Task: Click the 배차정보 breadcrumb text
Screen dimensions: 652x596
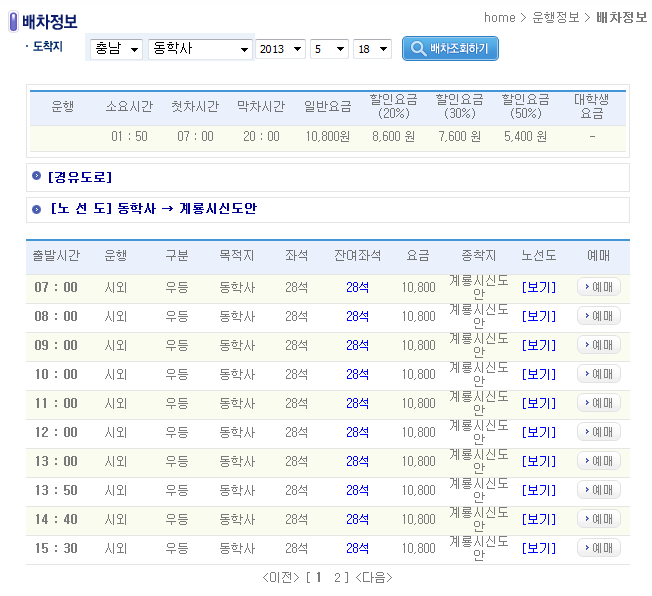Action: pyautogui.click(x=621, y=17)
